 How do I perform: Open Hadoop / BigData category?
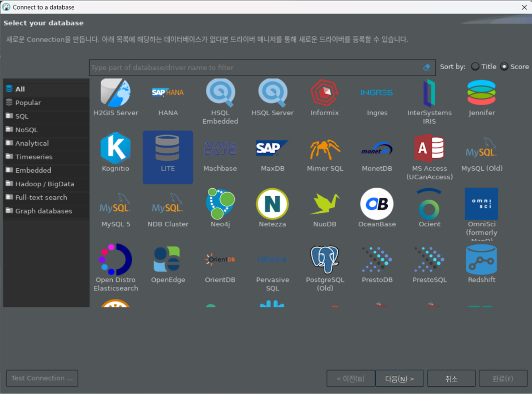[x=46, y=184]
